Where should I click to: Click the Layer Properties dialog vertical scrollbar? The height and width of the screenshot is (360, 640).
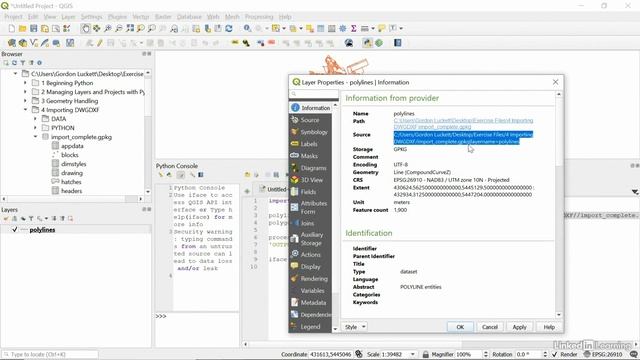[x=559, y=204]
